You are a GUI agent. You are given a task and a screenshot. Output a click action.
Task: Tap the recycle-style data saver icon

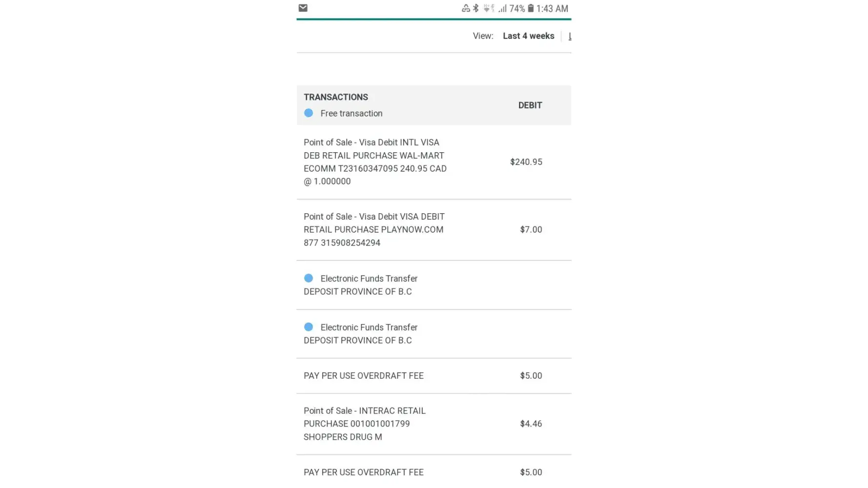click(x=466, y=8)
